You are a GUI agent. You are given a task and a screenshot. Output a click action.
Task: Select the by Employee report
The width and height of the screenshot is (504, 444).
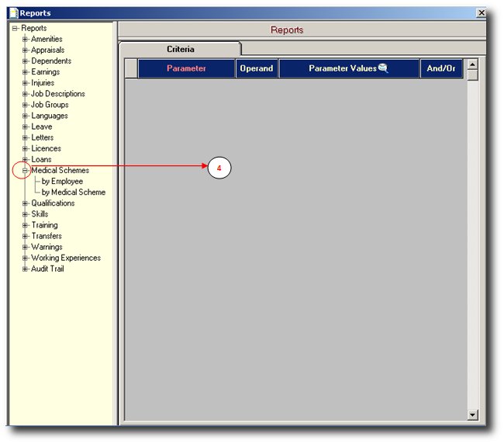pos(62,182)
